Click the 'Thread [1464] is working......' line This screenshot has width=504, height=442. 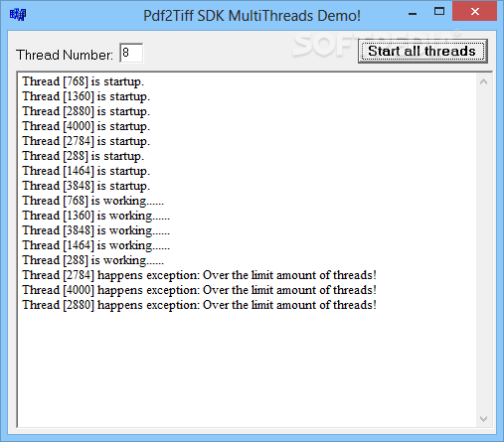click(96, 245)
